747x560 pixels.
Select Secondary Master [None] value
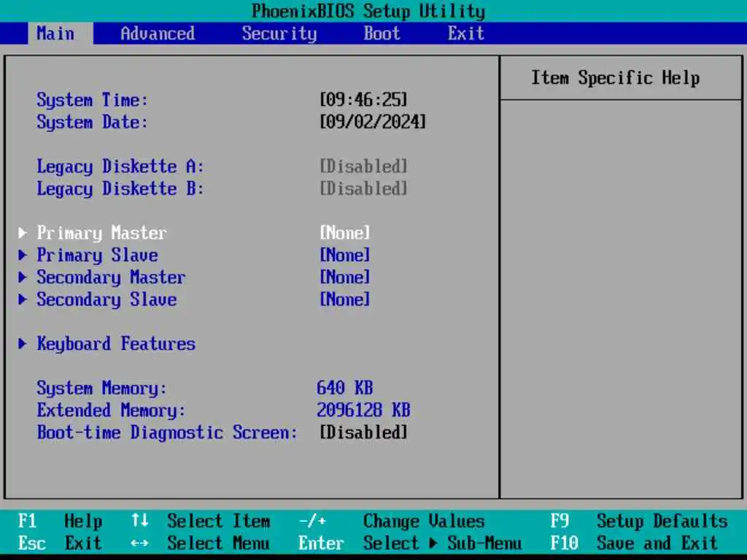coord(344,277)
